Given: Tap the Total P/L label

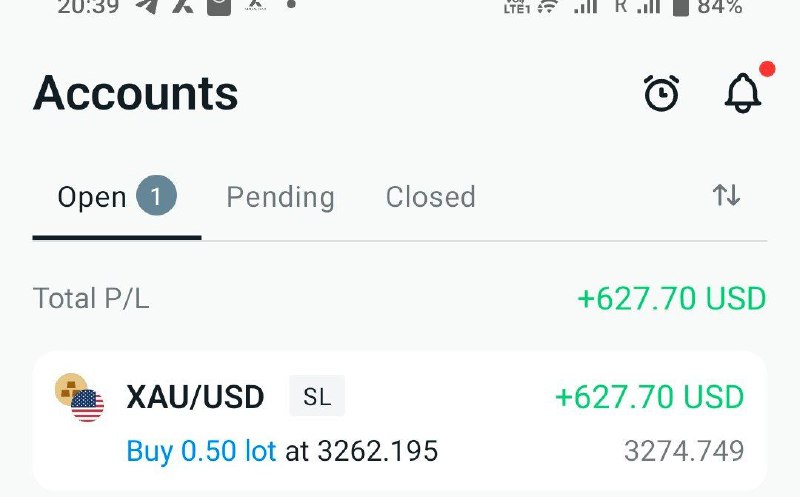Looking at the screenshot, I should 91,299.
